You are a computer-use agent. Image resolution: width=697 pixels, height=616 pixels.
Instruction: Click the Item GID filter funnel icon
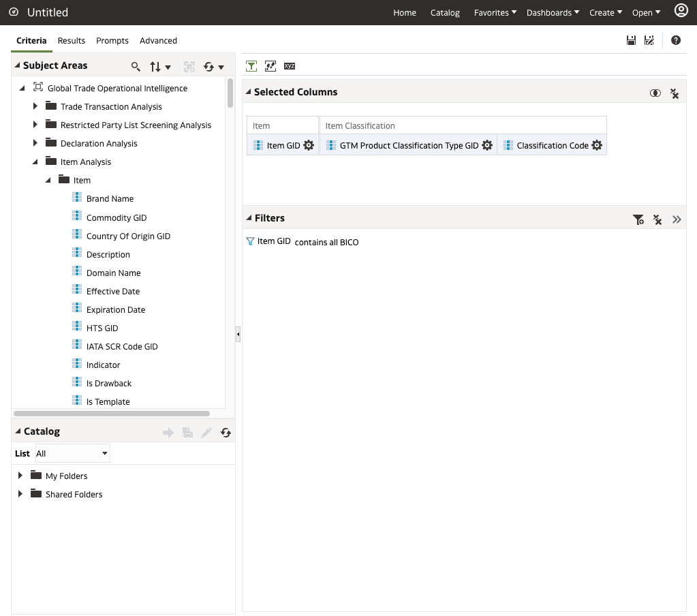click(250, 241)
